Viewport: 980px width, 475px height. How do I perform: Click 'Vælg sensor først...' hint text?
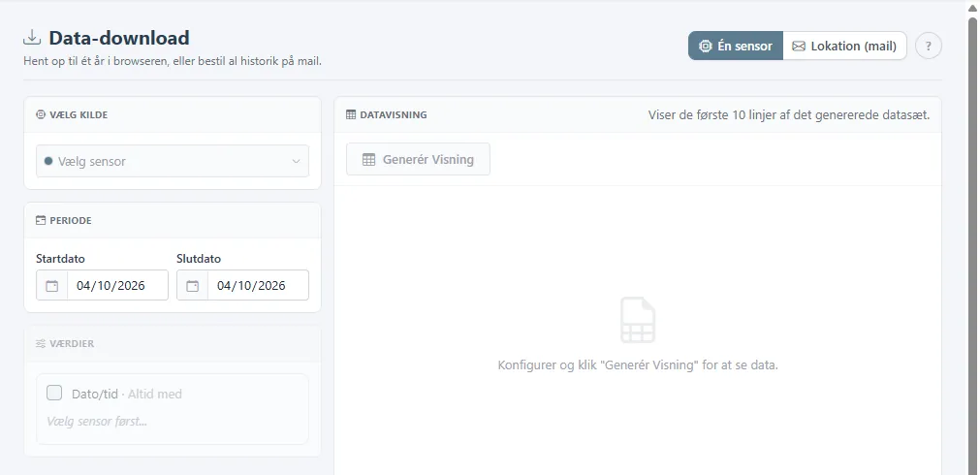97,422
